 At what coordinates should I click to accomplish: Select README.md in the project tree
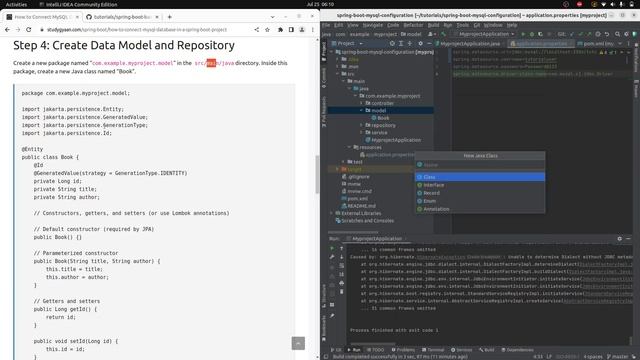coord(358,206)
